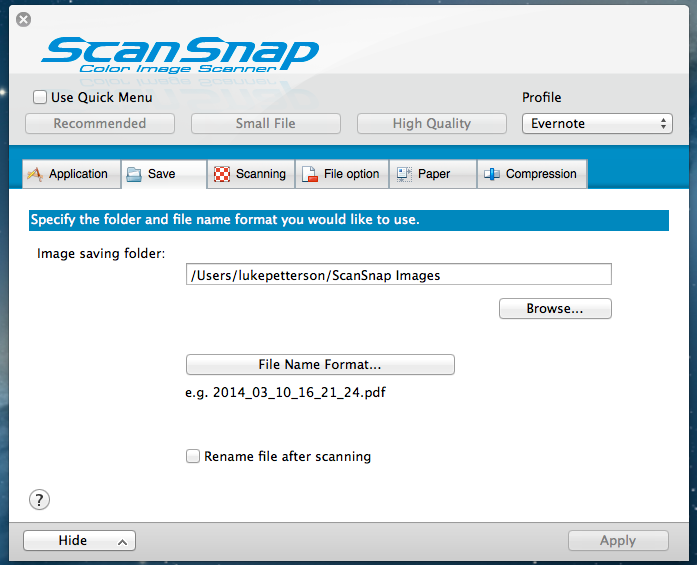697x565 pixels.
Task: Enable the Use Quick Menu checkbox
Action: click(x=40, y=97)
